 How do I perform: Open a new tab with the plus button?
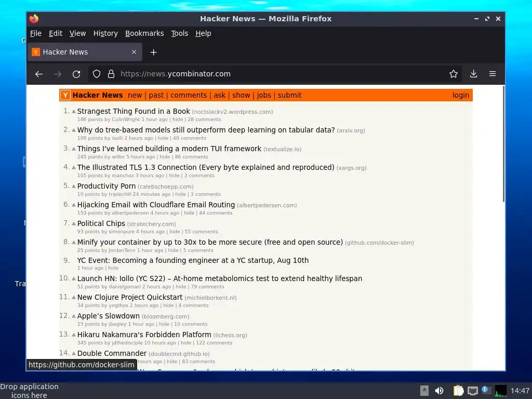click(153, 52)
